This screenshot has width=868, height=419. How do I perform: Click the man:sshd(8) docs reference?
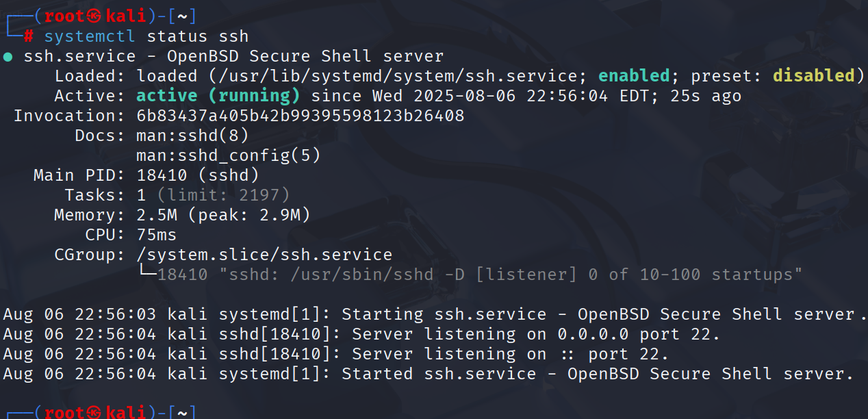(x=193, y=136)
